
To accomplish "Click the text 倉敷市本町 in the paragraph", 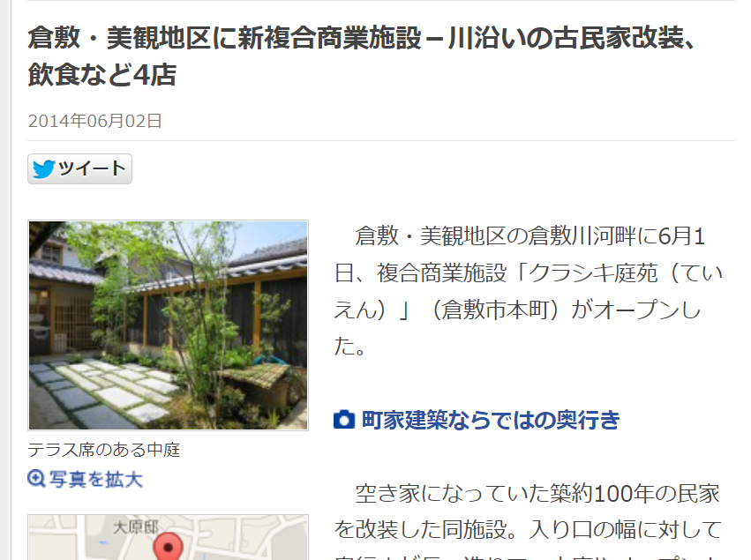I will pos(495,310).
